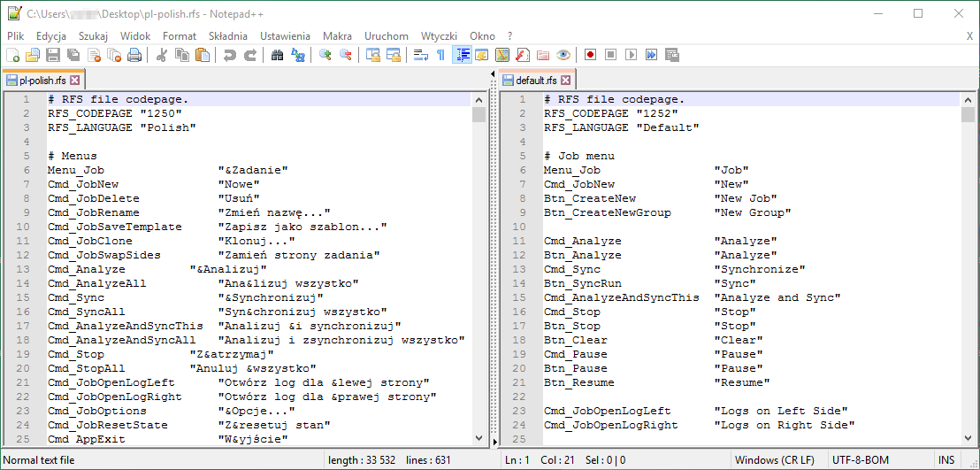
Task: Click the line RFS_CODEPAGE "1250"
Action: pos(114,113)
